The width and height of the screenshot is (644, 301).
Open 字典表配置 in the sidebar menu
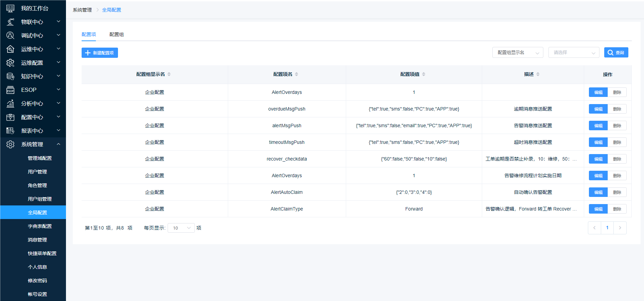point(40,226)
